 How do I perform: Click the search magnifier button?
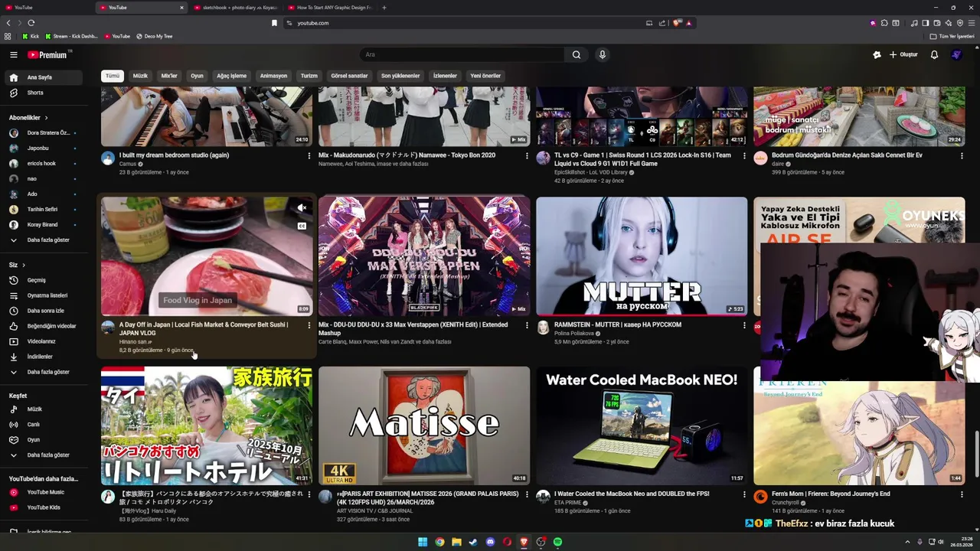tap(577, 54)
